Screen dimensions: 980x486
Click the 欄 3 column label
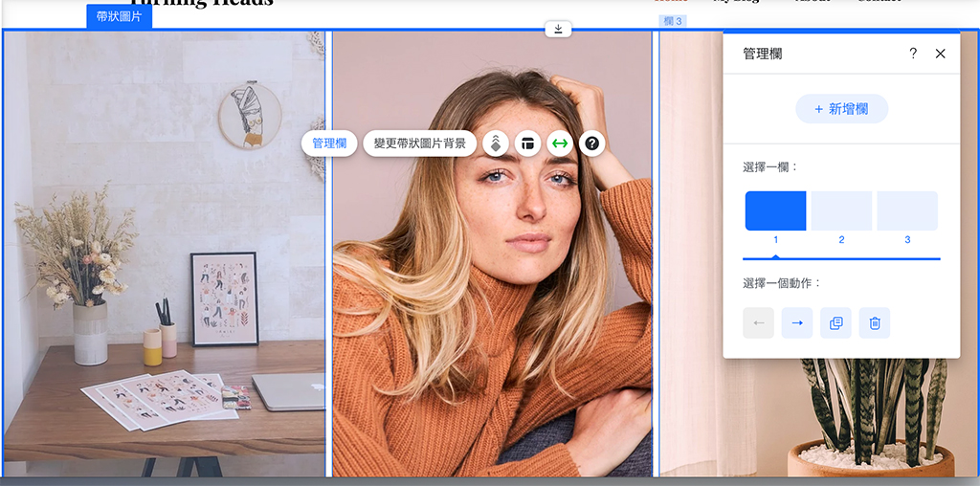pyautogui.click(x=673, y=21)
